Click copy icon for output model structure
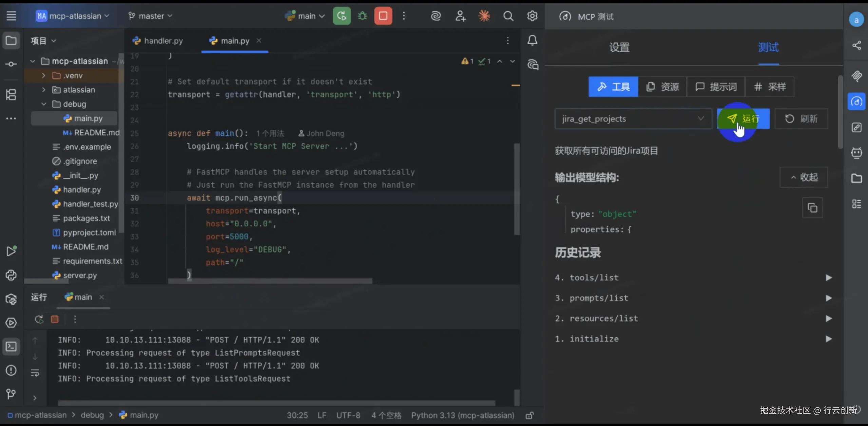Screen dimensions: 868x426 click(812, 208)
